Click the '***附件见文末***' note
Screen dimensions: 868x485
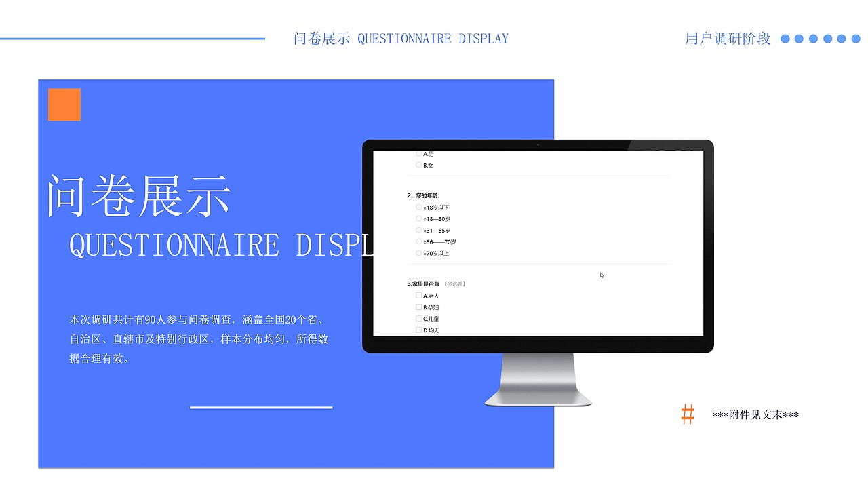[755, 415]
